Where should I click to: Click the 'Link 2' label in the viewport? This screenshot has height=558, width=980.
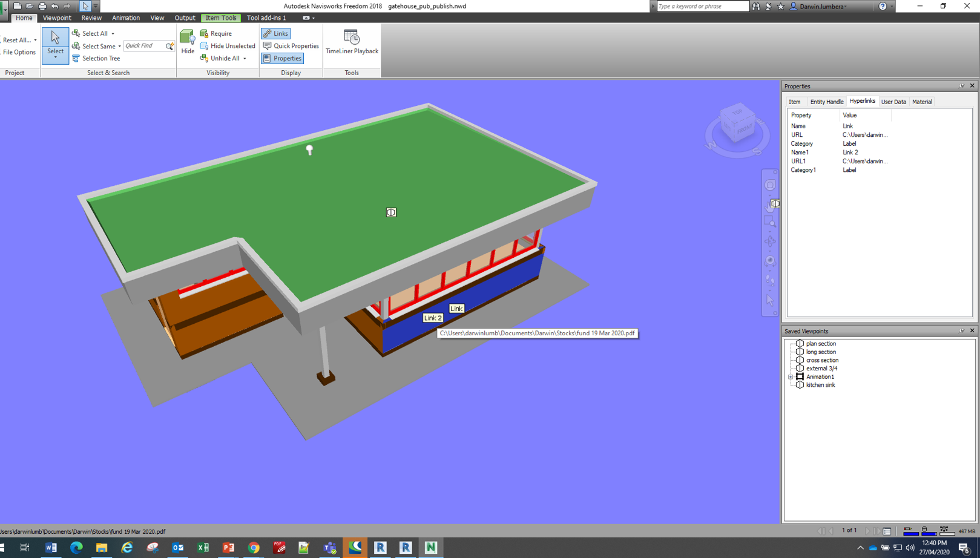coord(433,318)
